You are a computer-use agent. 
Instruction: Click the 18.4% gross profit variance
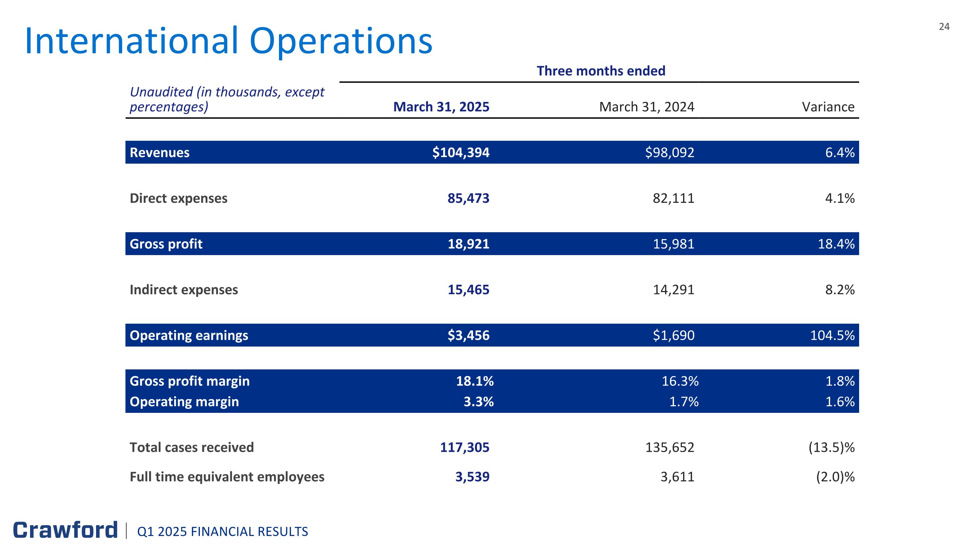pyautogui.click(x=836, y=244)
